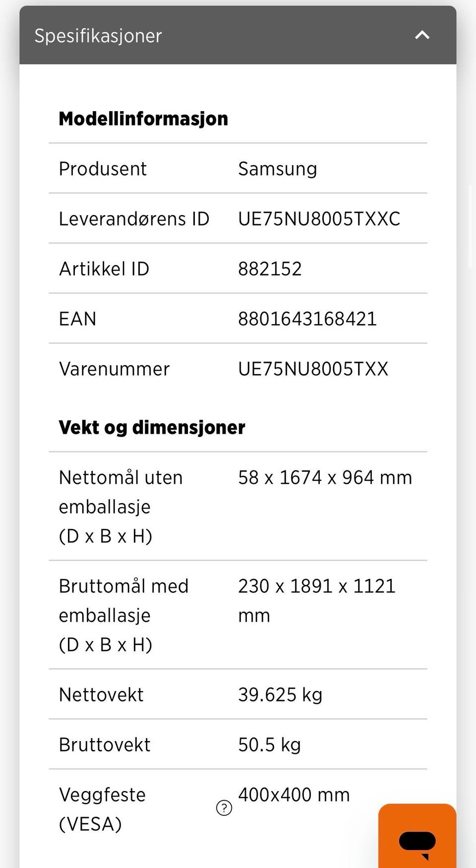Collapse the Spesifikasjoner section chevron
Screen dimensions: 476x868
pos(422,35)
